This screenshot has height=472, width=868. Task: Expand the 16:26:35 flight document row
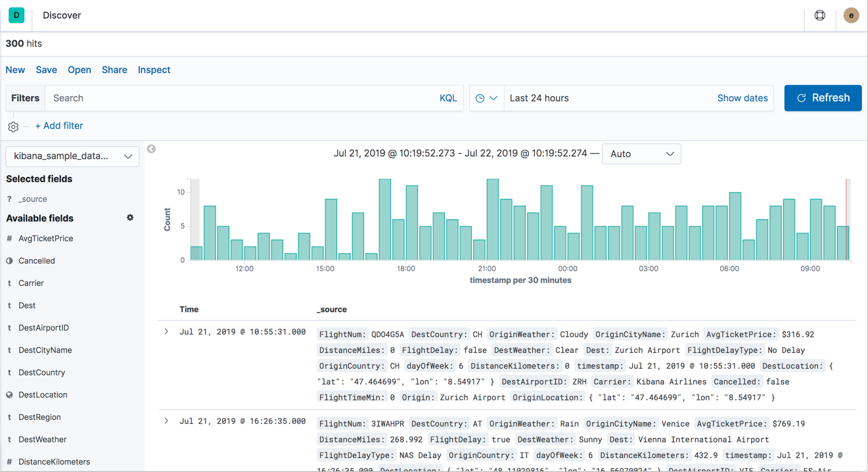coord(166,421)
